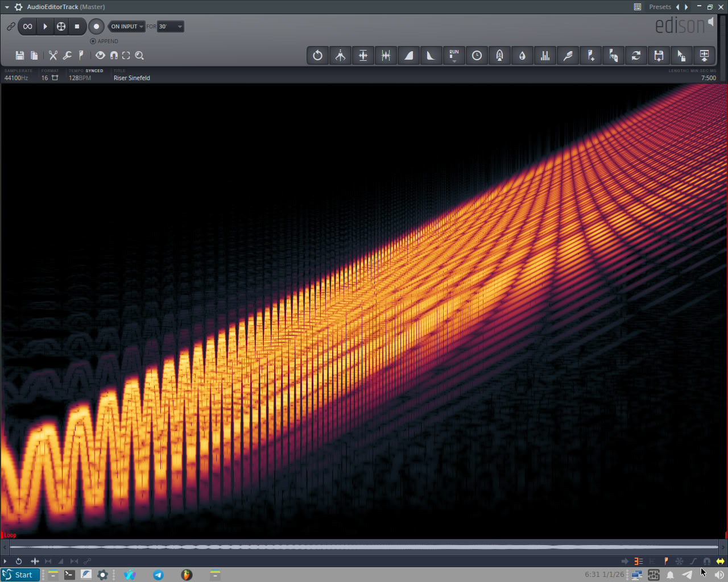Click the scissors edit tools icon

pos(53,55)
